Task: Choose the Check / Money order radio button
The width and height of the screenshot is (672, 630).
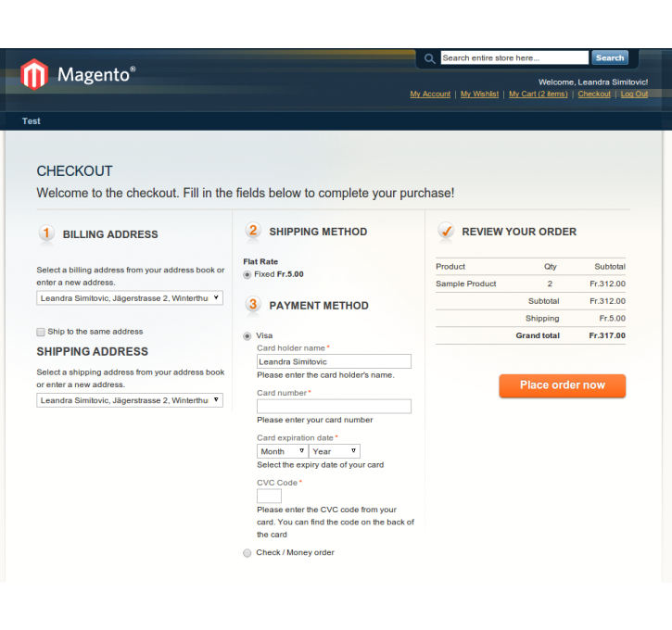Action: coord(247,553)
